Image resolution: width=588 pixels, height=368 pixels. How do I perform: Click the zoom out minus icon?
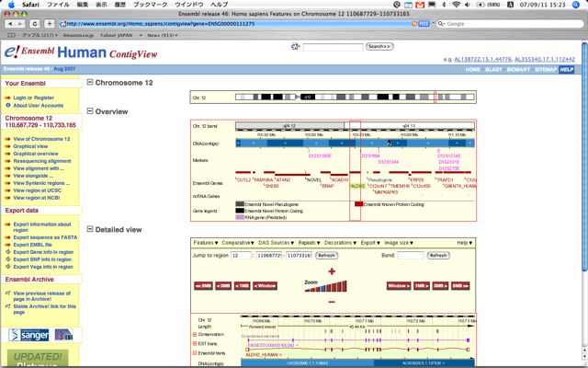[333, 300]
